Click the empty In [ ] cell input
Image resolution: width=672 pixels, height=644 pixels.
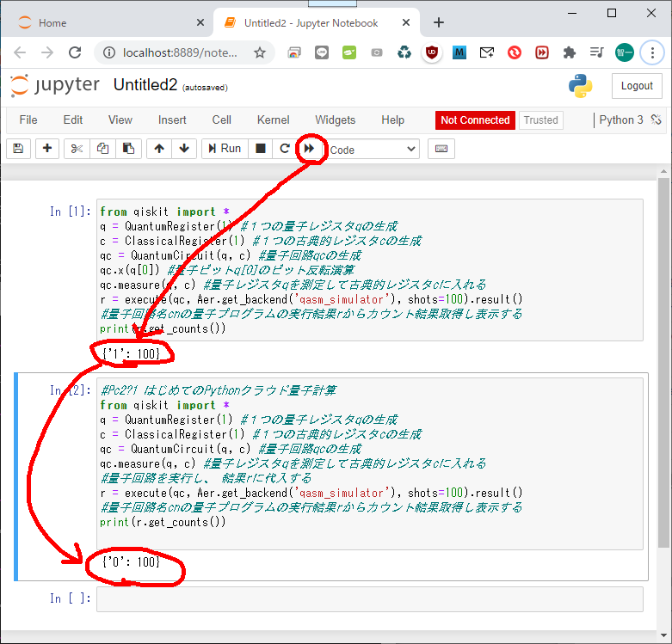(x=369, y=598)
